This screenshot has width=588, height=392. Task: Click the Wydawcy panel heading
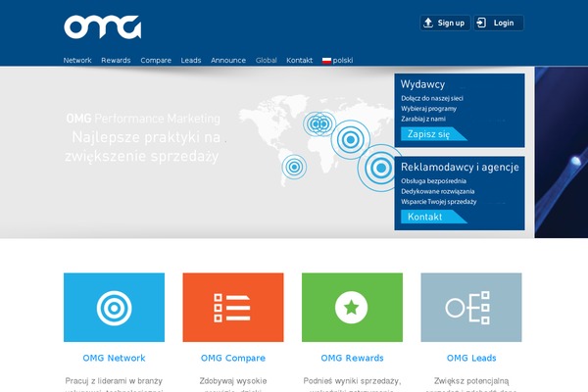tap(422, 84)
